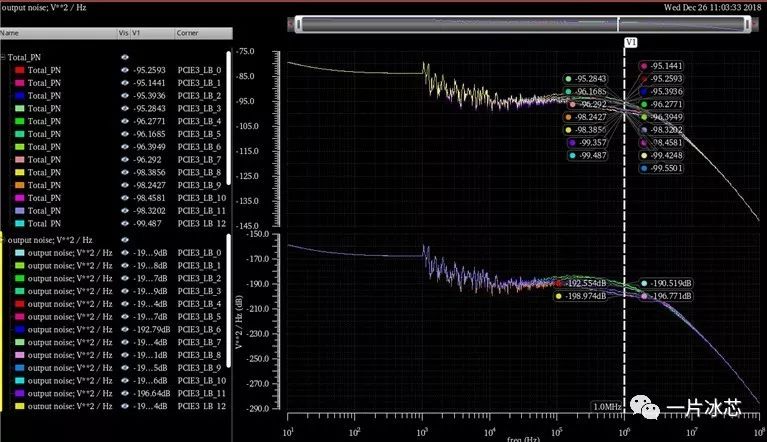Open the yellow swatch of Total_PN PCIE3_LB_8
This screenshot has height=442, width=767.
pyautogui.click(x=20, y=172)
